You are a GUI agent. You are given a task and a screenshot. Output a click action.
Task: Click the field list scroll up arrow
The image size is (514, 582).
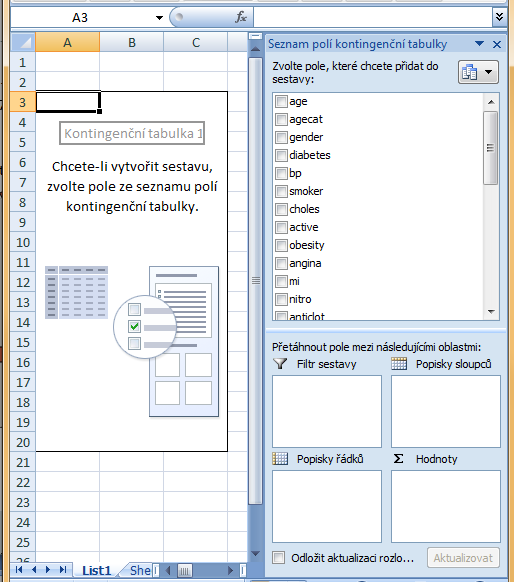coord(491,102)
